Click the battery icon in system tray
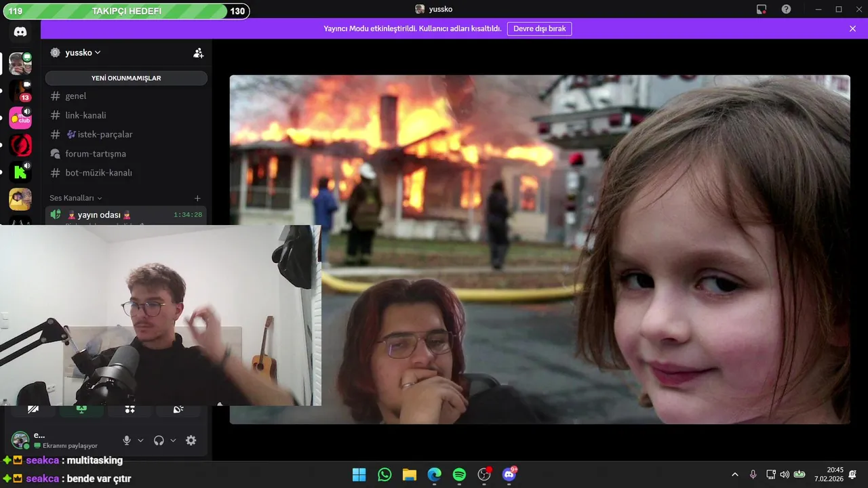868x488 pixels. pyautogui.click(x=800, y=474)
